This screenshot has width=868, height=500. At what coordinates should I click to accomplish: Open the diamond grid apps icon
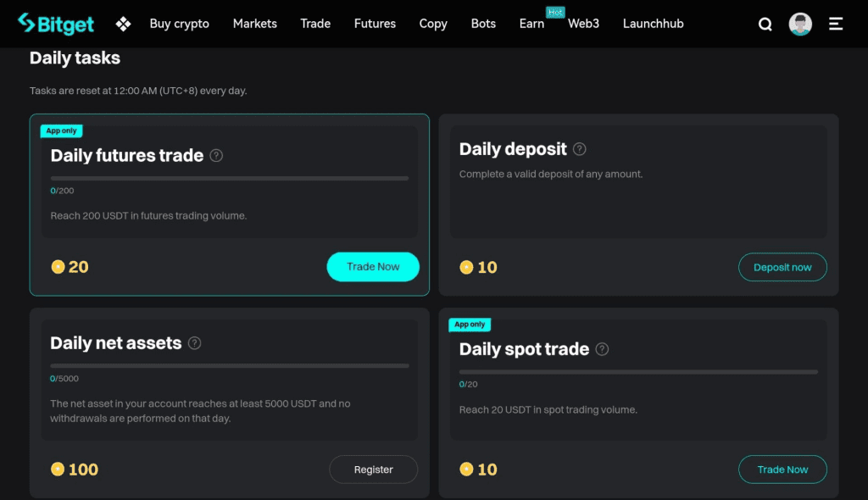124,24
